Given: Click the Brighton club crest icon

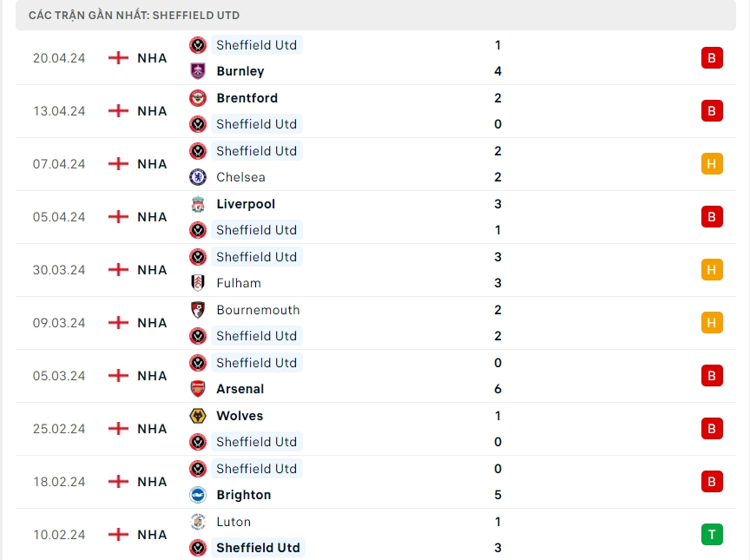Looking at the screenshot, I should point(198,495).
